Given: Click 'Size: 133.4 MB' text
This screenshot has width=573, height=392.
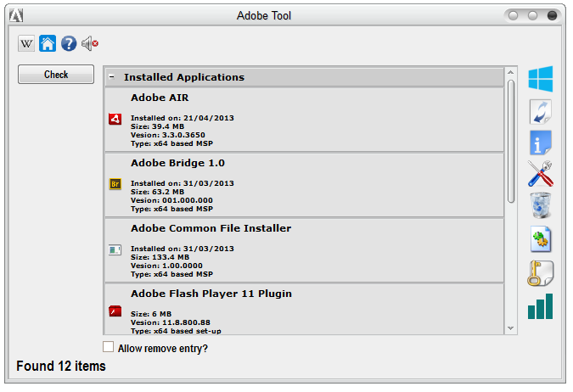Looking at the screenshot, I should click(x=160, y=257).
